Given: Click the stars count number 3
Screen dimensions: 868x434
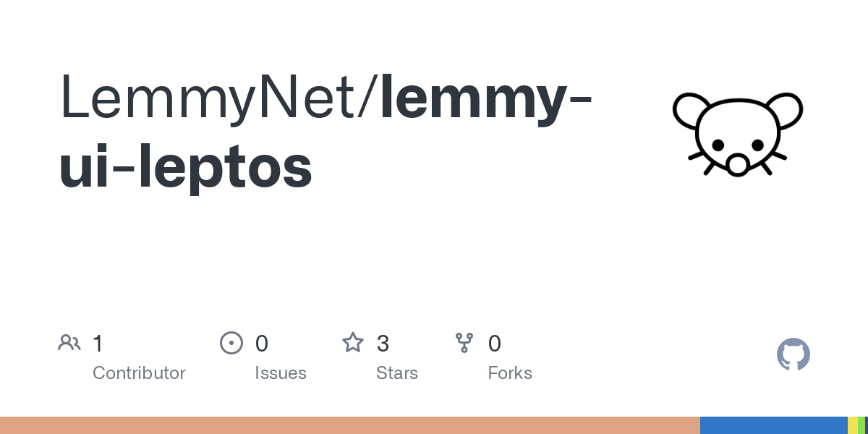Looking at the screenshot, I should [x=383, y=343].
